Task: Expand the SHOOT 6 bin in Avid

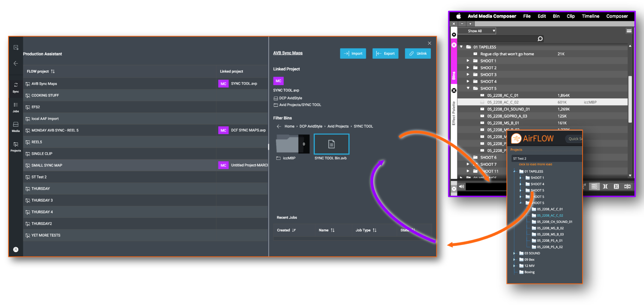Action: click(x=468, y=157)
